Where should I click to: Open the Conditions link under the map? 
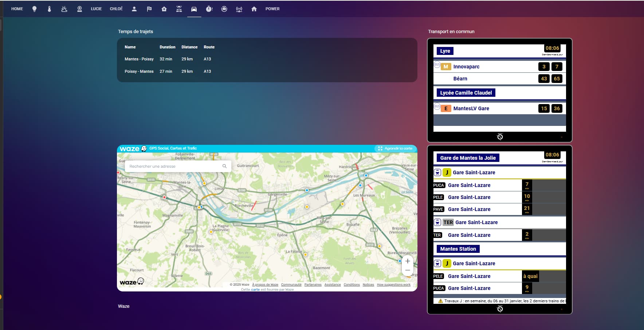point(352,285)
